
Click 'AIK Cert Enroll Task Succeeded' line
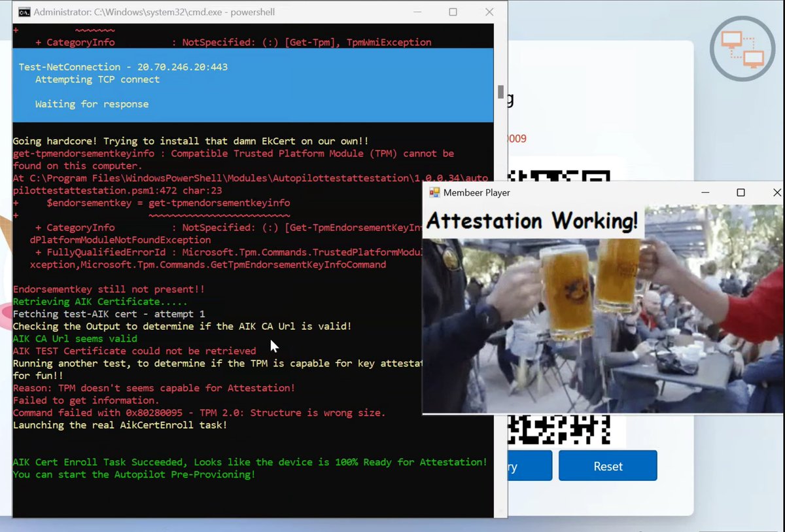tap(250, 462)
